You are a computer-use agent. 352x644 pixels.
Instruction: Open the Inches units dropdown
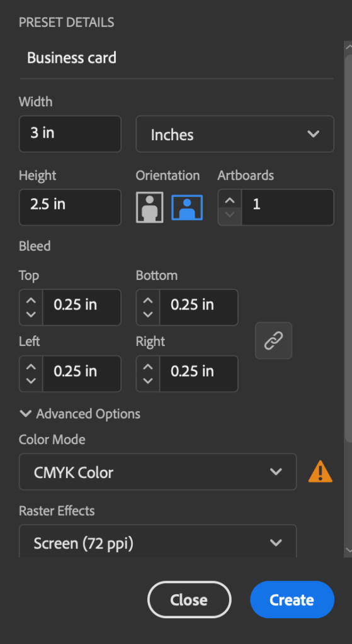point(235,134)
